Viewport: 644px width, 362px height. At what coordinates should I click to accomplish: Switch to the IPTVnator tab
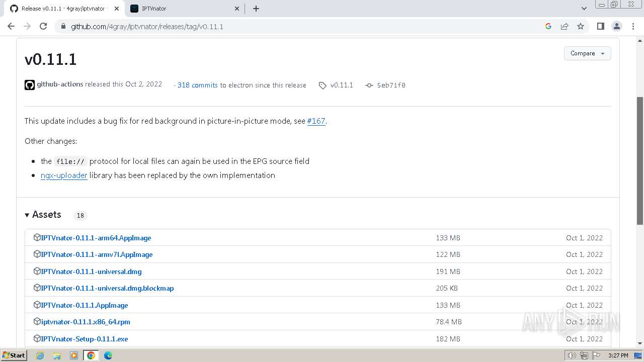tap(185, 9)
